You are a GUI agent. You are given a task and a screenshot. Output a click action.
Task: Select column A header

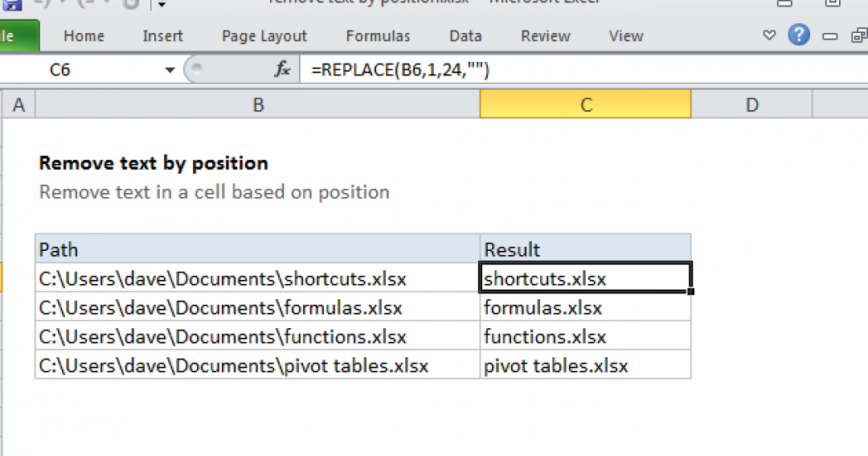pos(18,105)
